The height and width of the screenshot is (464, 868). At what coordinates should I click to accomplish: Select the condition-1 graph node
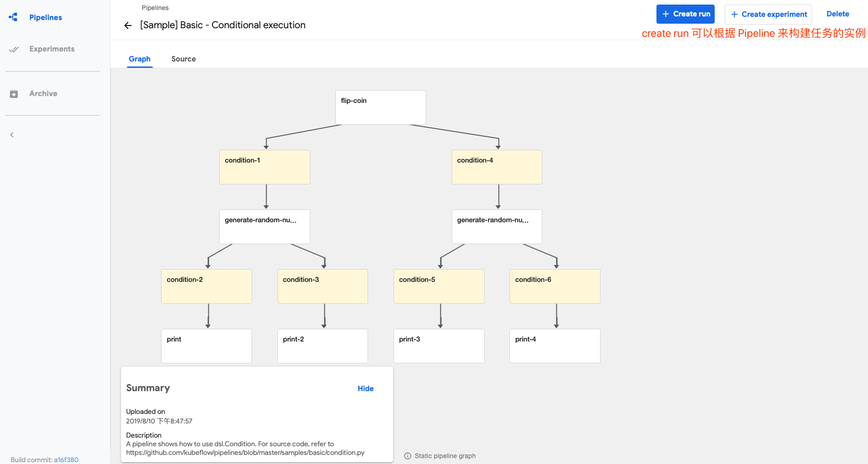click(264, 167)
